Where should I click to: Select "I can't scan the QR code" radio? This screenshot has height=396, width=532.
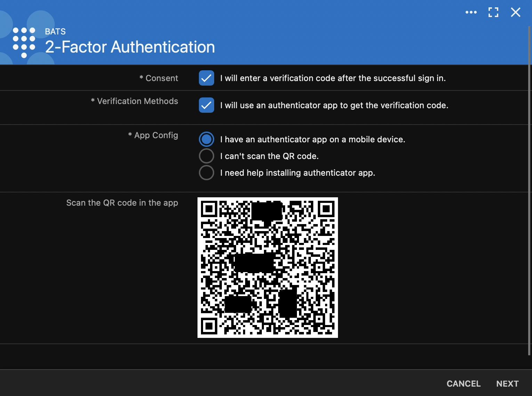pyautogui.click(x=206, y=156)
